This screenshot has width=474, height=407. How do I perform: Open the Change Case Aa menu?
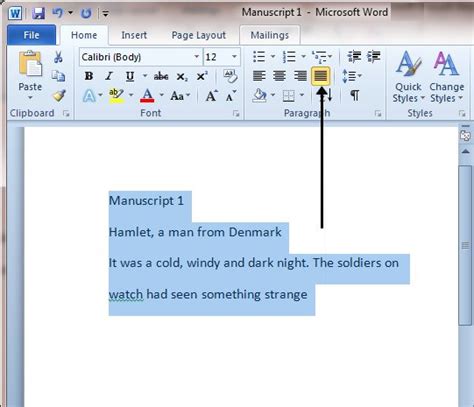[x=180, y=96]
